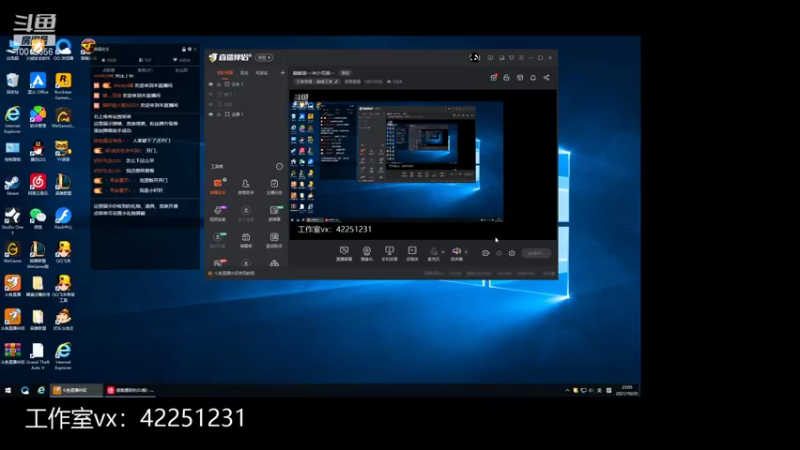Open the calendar-style tool in the toolbox's third row
The height and width of the screenshot is (450, 800).
[x=246, y=240]
